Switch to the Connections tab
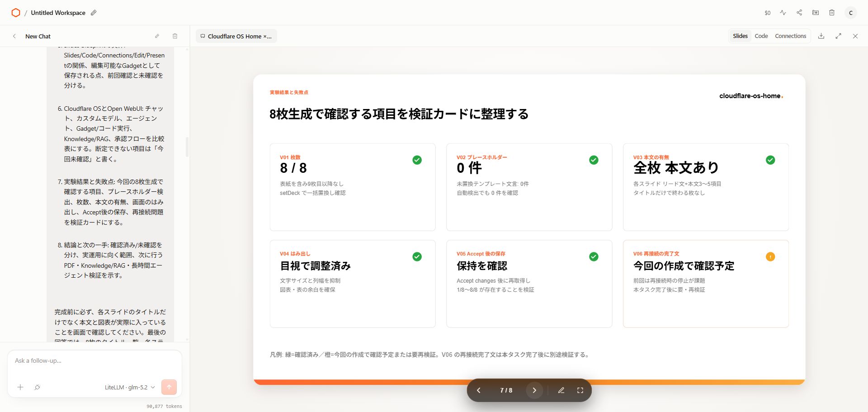 coord(791,36)
